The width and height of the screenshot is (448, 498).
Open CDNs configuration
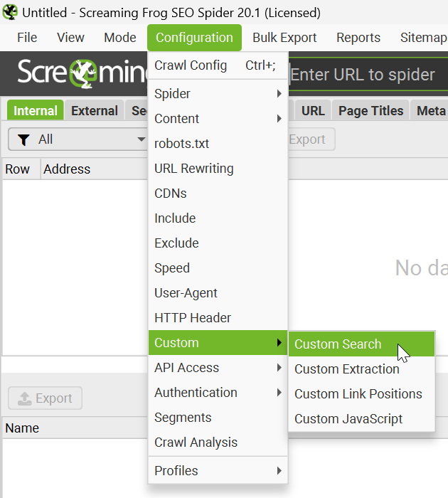(x=218, y=193)
